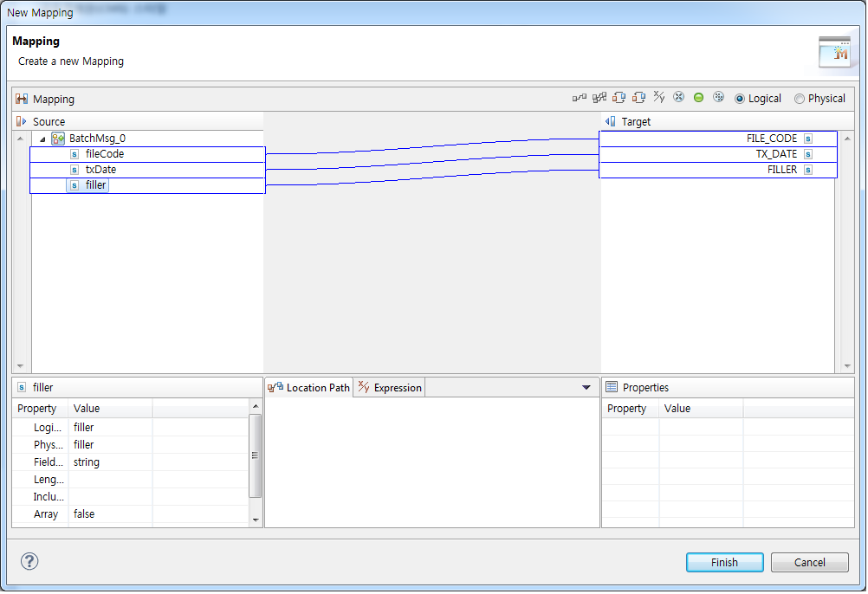Click the remove-all-mappings X toolbar icon
868x594 pixels.
coord(678,97)
